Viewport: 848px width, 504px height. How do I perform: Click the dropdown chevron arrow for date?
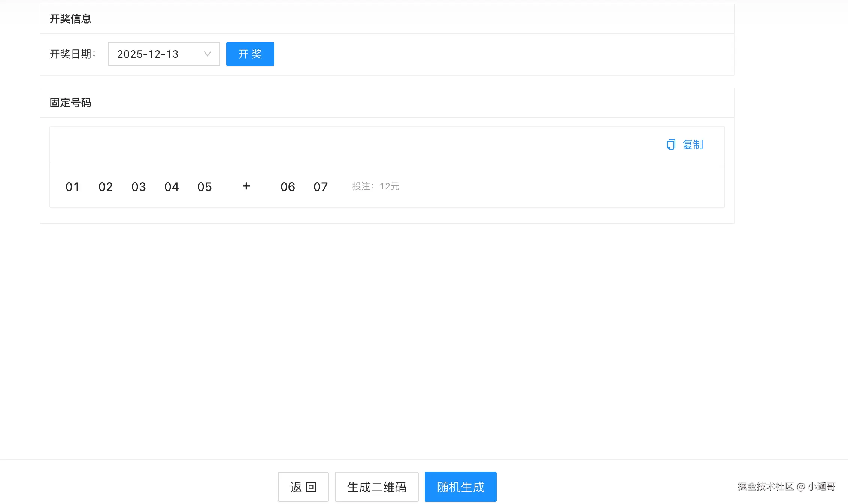click(x=207, y=54)
